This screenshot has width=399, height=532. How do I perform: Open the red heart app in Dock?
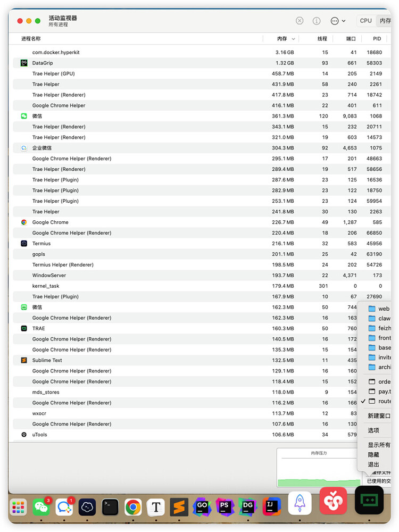pyautogui.click(x=333, y=501)
